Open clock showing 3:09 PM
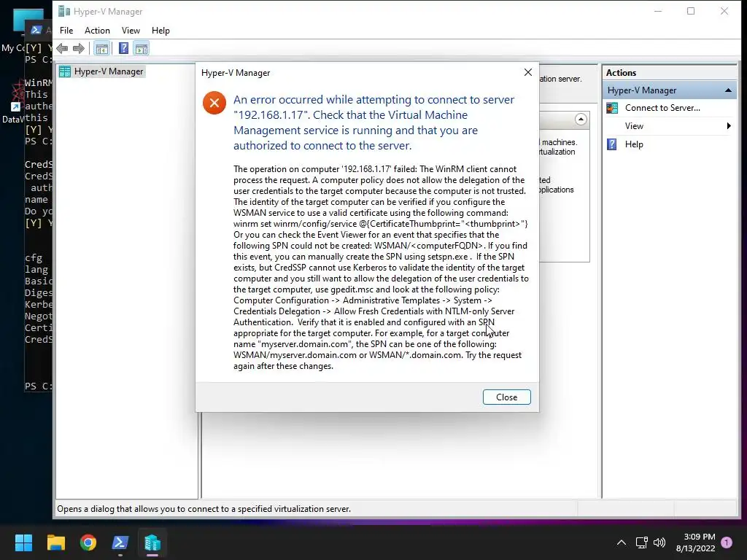The width and height of the screenshot is (747, 560). (x=695, y=542)
